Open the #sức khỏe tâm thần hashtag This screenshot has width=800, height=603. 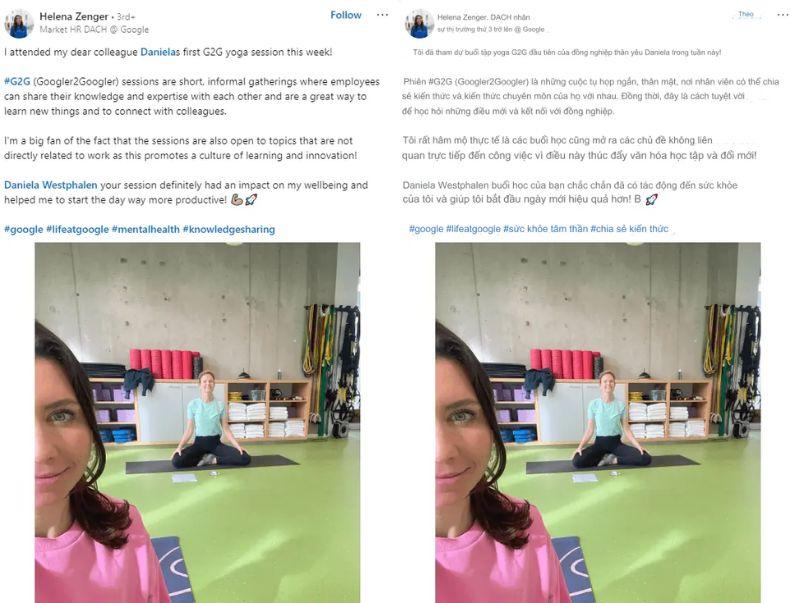click(545, 229)
